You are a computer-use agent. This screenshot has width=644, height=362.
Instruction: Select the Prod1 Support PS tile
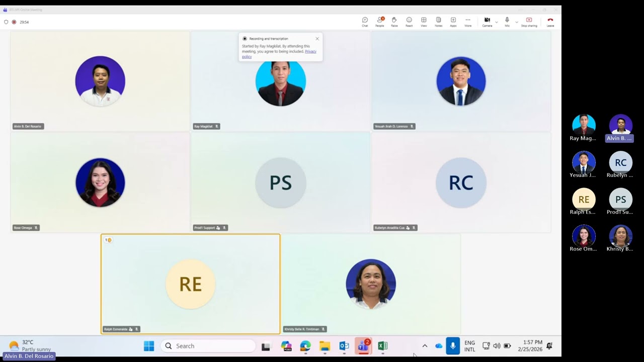click(x=280, y=183)
